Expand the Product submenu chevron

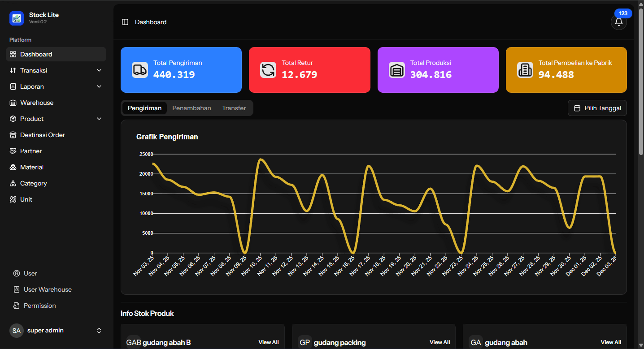(99, 119)
